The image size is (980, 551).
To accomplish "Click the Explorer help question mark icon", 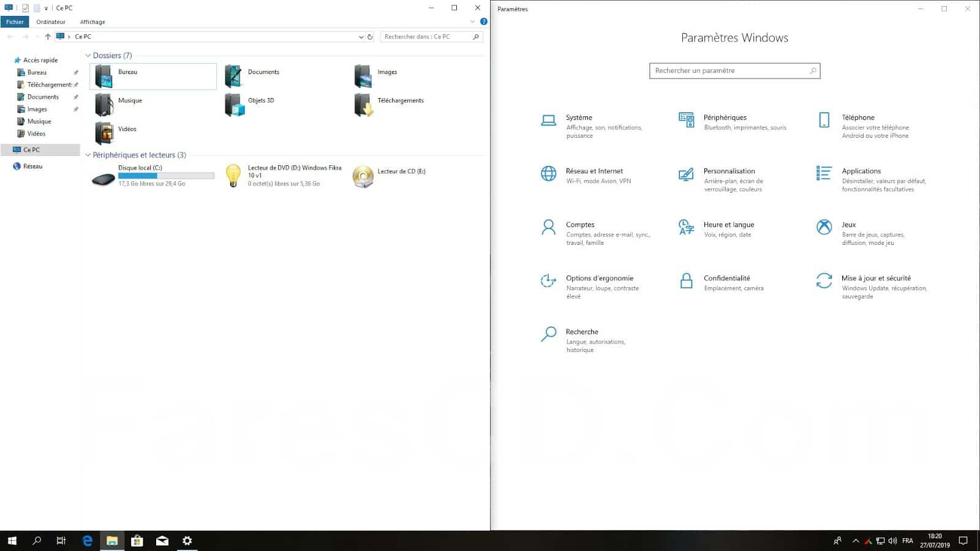I will 483,21.
